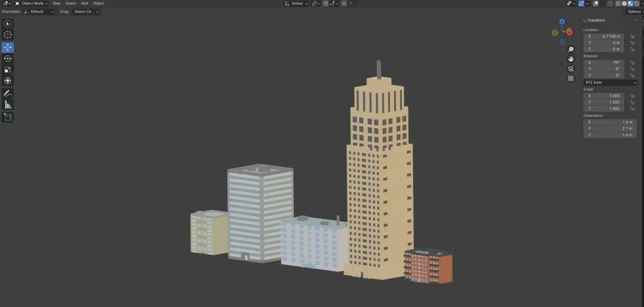
Task: Select the Scale tool
Action: click(x=8, y=70)
